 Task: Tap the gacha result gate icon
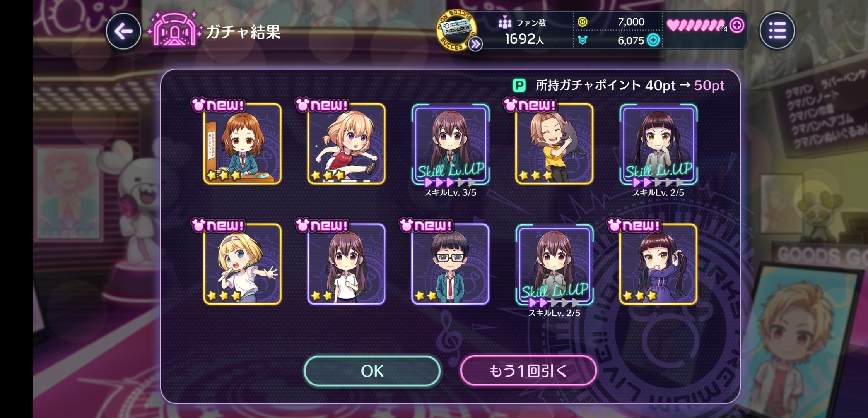(x=174, y=30)
